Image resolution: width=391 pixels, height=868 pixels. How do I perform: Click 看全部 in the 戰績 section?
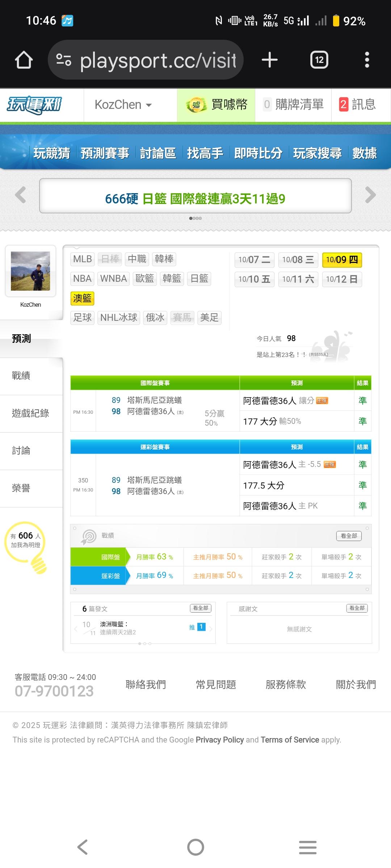(x=349, y=536)
